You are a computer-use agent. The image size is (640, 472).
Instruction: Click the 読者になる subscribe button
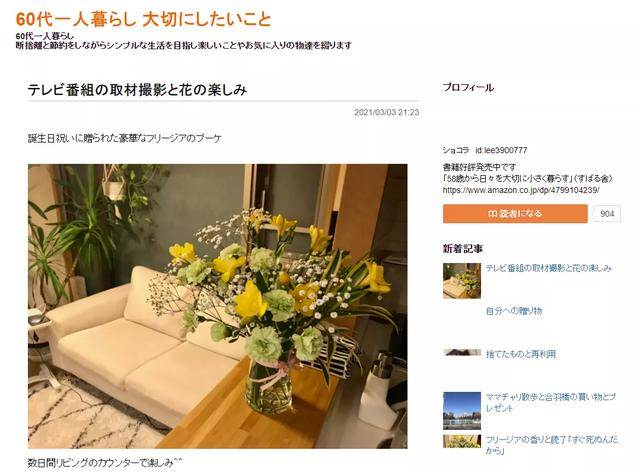click(515, 214)
